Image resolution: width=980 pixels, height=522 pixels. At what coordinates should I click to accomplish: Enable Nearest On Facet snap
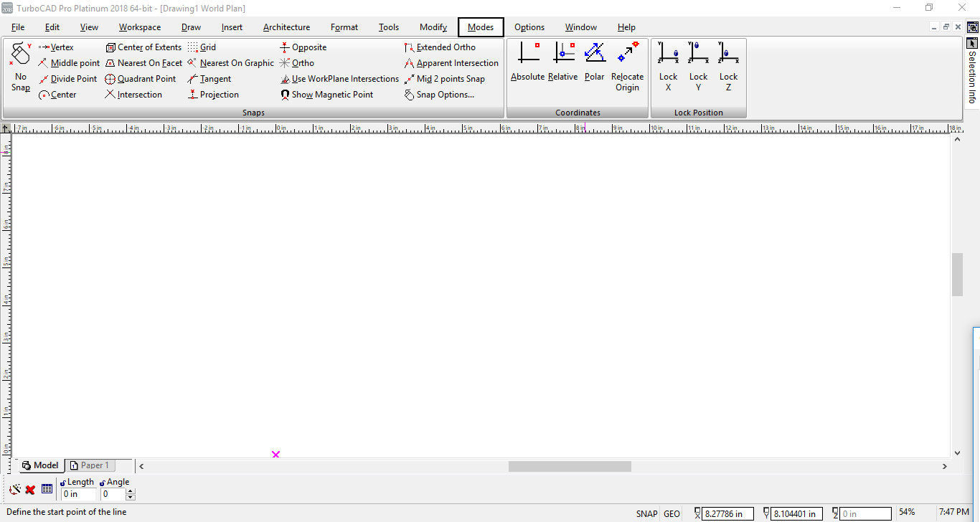pos(143,63)
